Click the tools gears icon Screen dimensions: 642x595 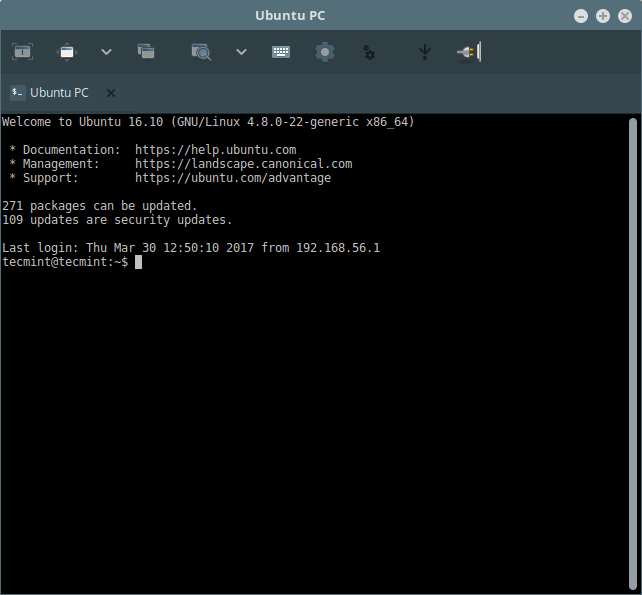point(369,52)
